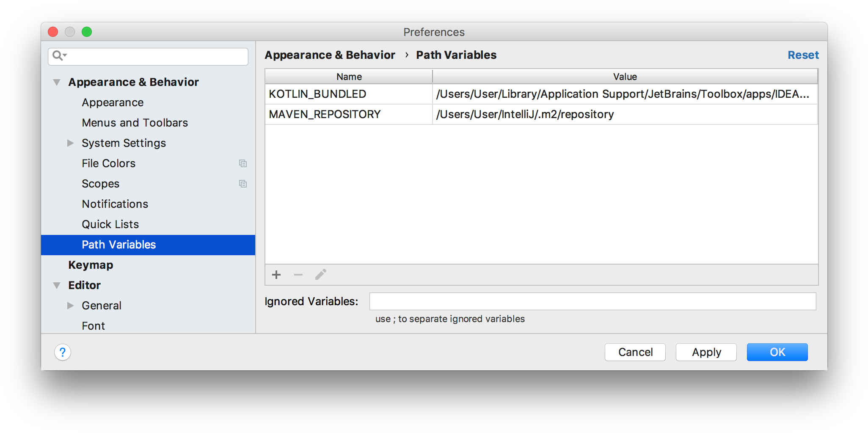This screenshot has height=433, width=868.
Task: Click the search field magnifier icon
Action: pyautogui.click(x=58, y=55)
